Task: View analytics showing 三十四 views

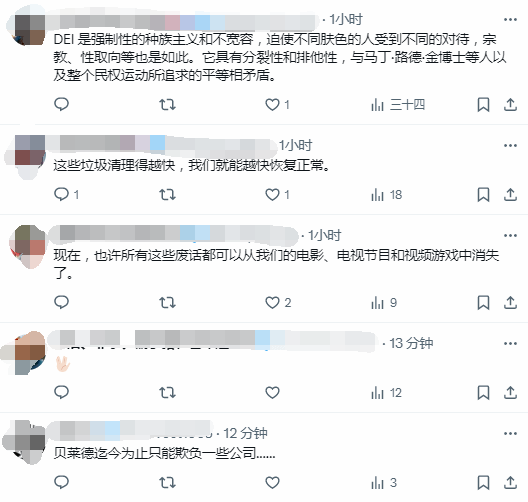Action: 398,105
